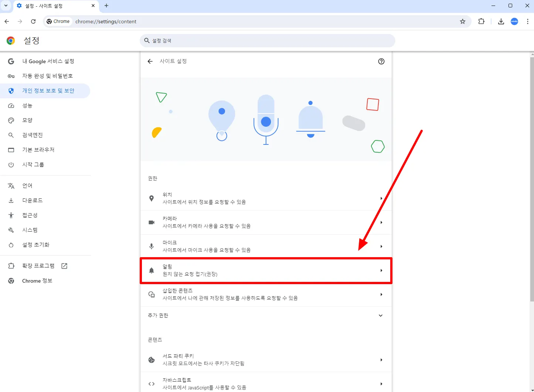Click 사이트에서 카메라 사용을 요청할 수 있음 text
This screenshot has width=534, height=392.
click(x=207, y=226)
